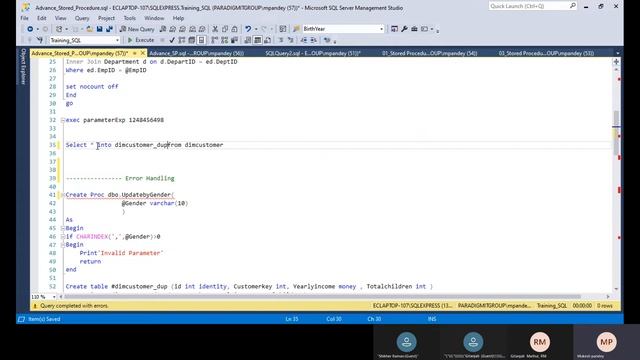Click the RM participant avatar
The width and height of the screenshot is (640, 360).
(540, 342)
